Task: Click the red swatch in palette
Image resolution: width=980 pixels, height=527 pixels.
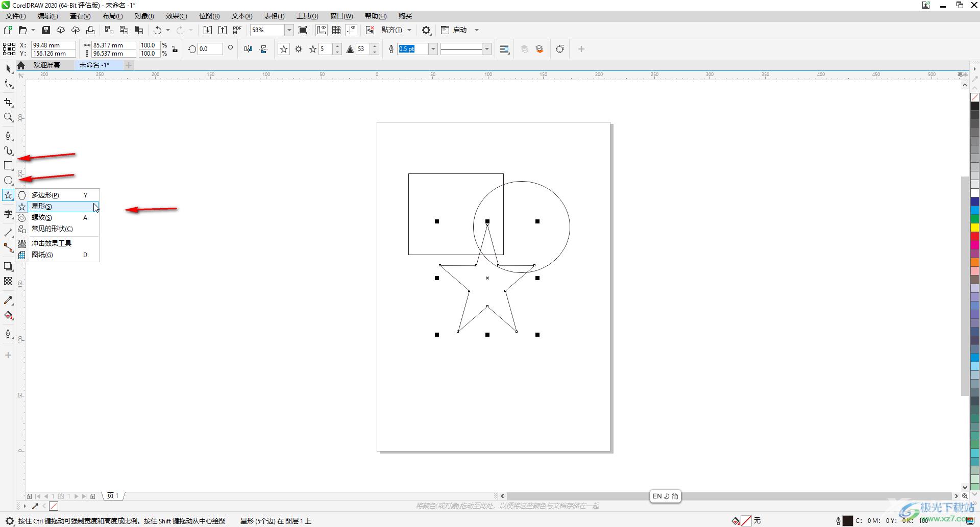Action: (975, 236)
